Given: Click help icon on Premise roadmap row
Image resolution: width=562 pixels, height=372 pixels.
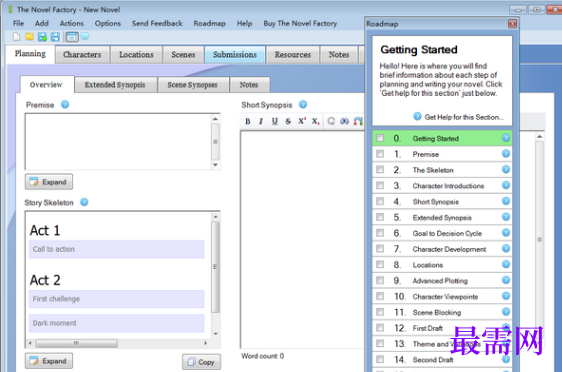Looking at the screenshot, I should (506, 153).
